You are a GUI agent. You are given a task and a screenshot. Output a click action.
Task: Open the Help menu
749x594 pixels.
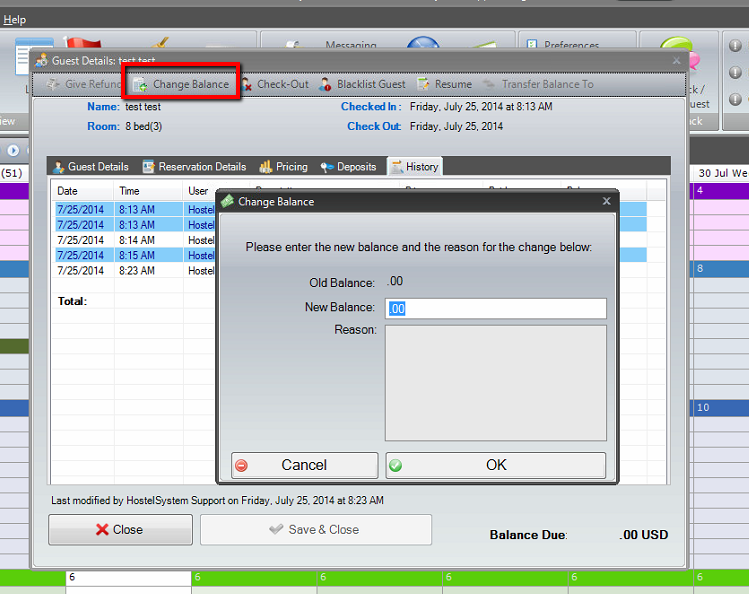click(14, 20)
